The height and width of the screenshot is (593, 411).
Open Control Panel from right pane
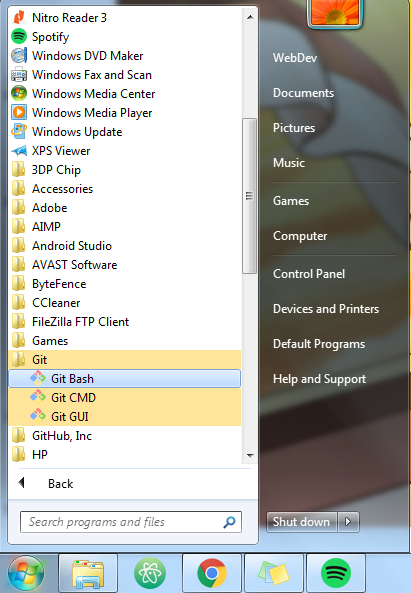click(309, 273)
